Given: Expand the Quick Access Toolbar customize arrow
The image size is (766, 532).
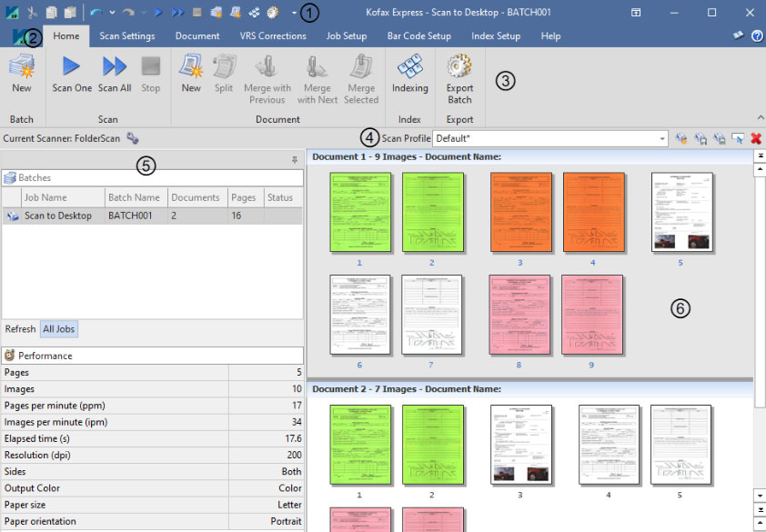Looking at the screenshot, I should [294, 13].
